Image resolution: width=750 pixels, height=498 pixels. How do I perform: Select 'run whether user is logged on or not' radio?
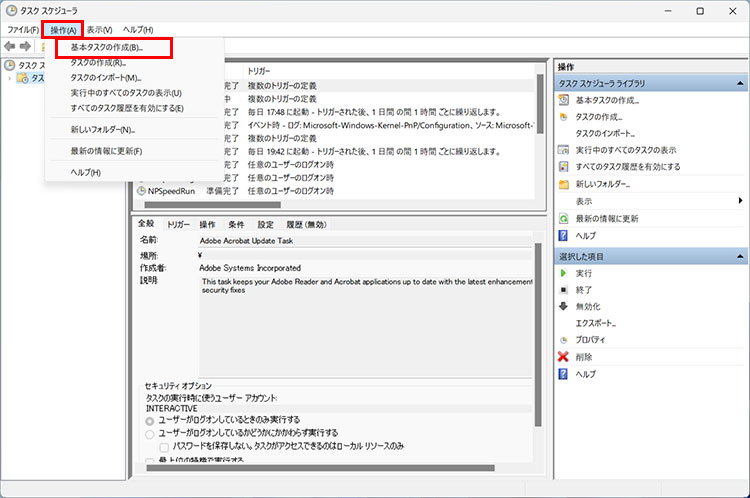pos(150,434)
